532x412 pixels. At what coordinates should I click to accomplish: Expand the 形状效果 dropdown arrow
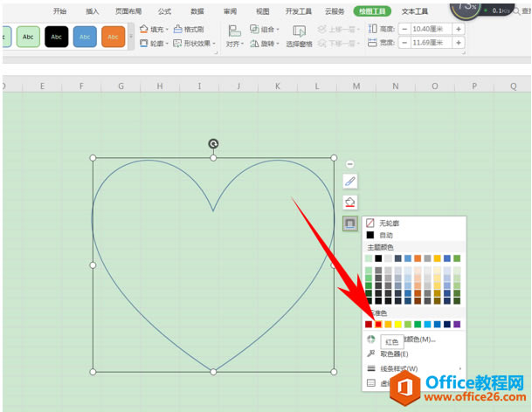click(214, 44)
